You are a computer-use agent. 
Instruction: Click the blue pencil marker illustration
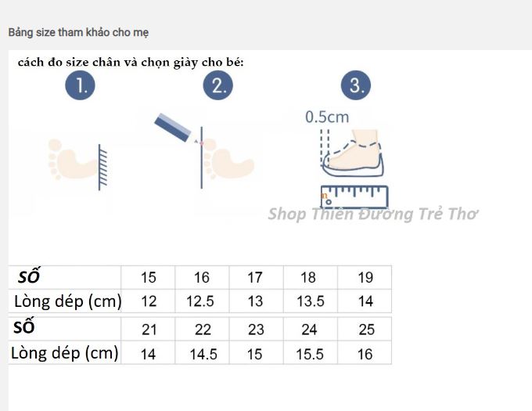click(x=174, y=127)
